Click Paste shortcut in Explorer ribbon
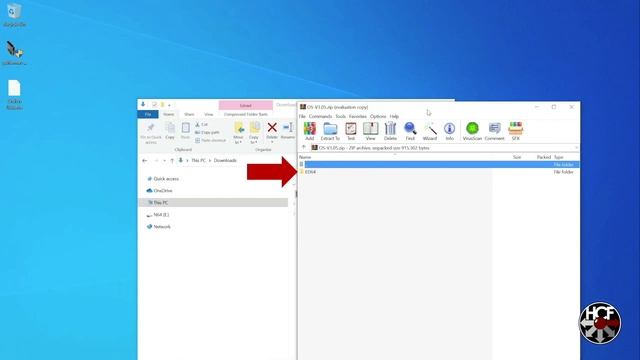The width and height of the screenshot is (640, 360). [x=210, y=140]
